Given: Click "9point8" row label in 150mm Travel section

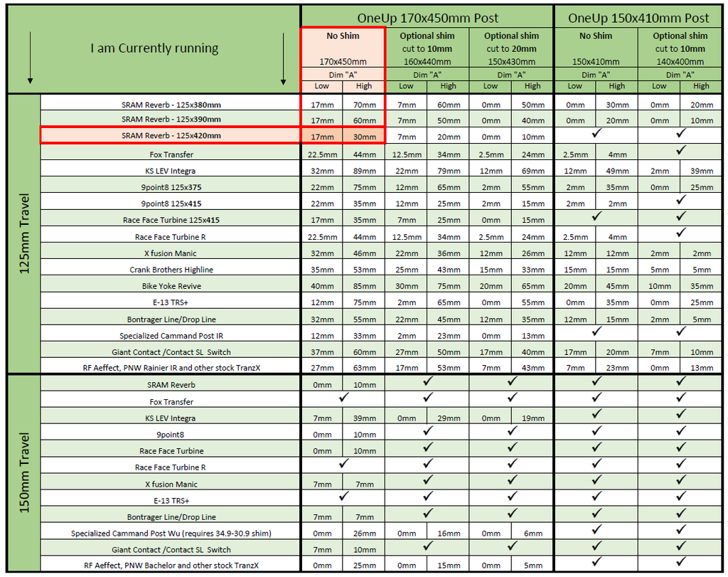Looking at the screenshot, I should coord(171,435).
